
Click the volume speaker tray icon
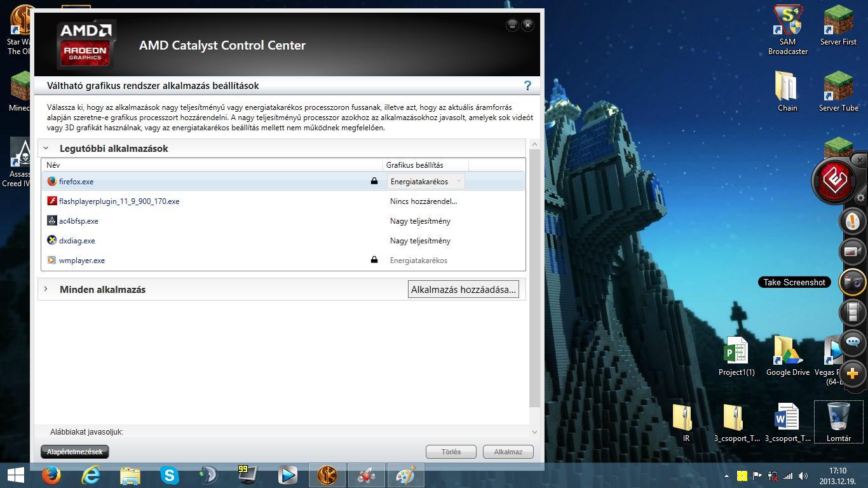803,475
